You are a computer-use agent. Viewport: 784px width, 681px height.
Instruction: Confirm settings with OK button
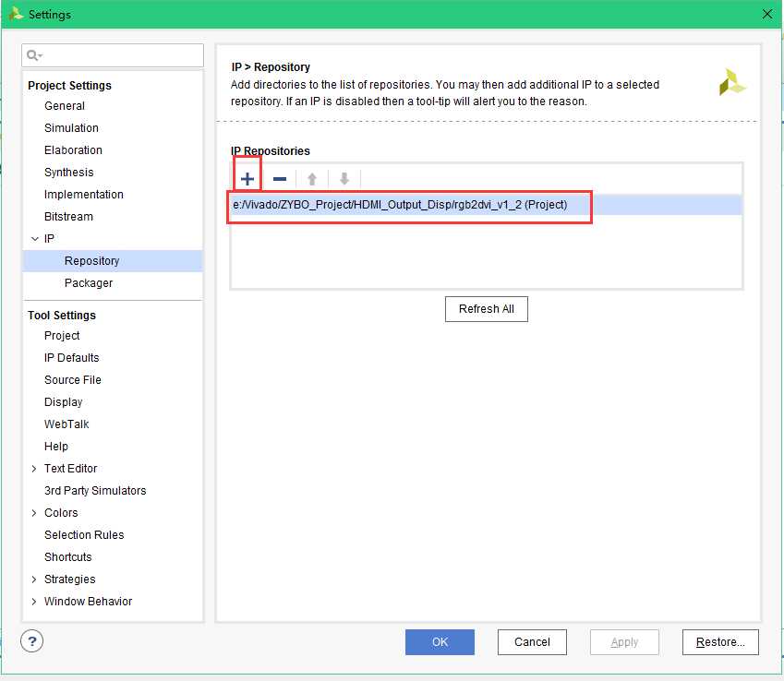[x=440, y=642]
